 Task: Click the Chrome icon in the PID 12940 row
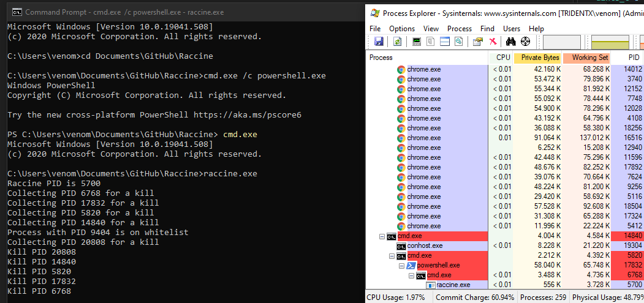pos(401,148)
